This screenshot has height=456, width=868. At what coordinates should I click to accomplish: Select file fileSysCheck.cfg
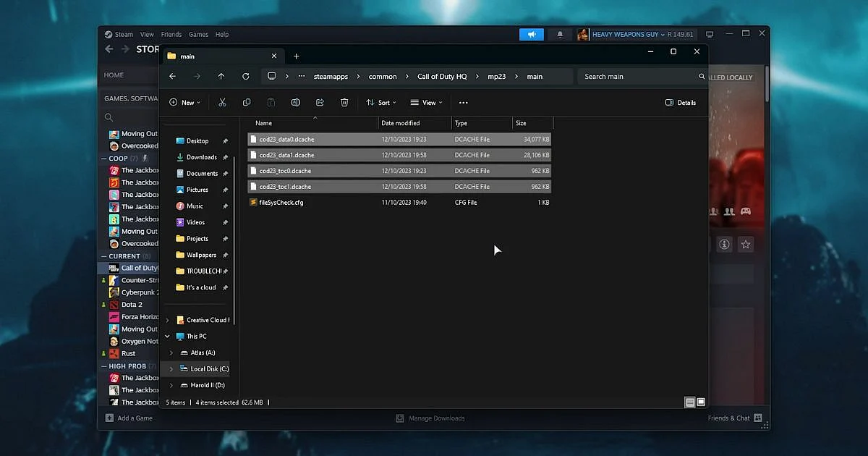(399, 203)
